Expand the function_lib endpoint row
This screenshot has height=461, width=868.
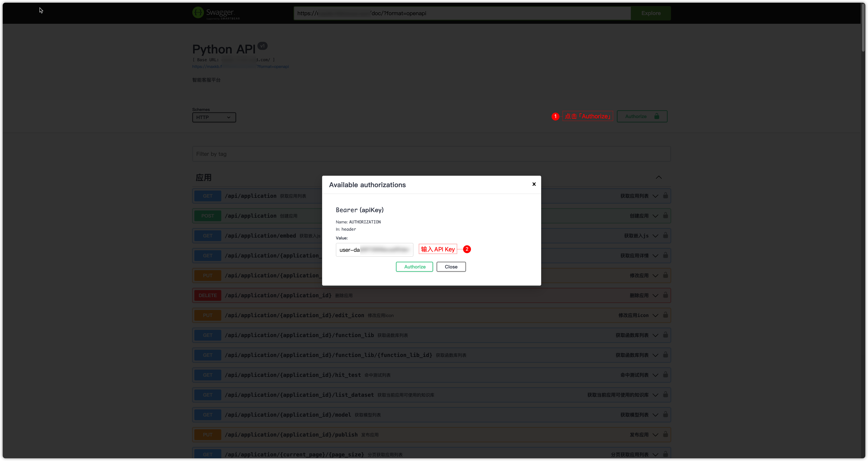pyautogui.click(x=655, y=335)
